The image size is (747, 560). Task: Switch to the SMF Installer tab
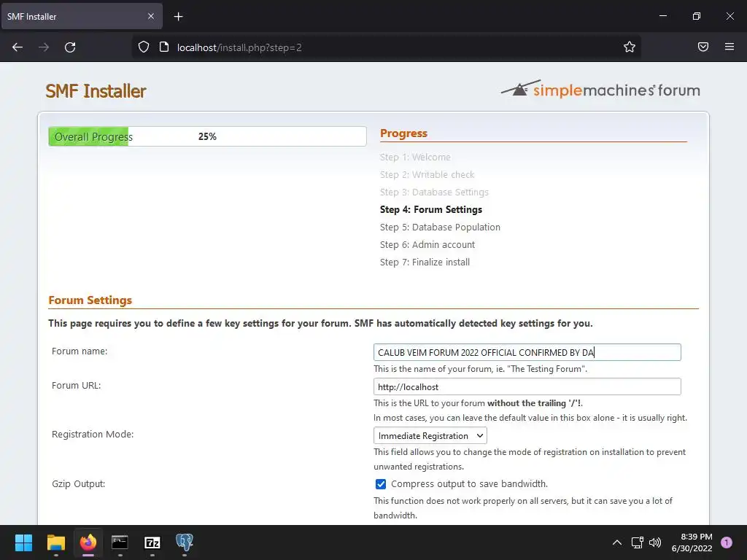tap(82, 17)
